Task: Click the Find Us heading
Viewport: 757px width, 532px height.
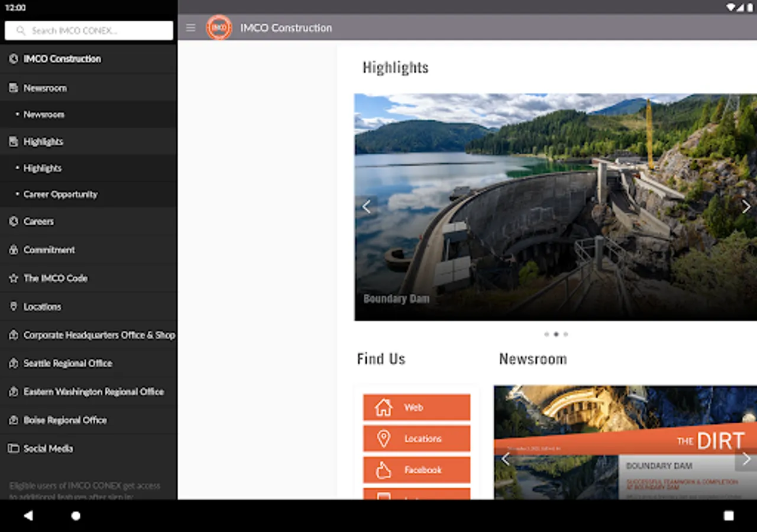Action: (381, 359)
